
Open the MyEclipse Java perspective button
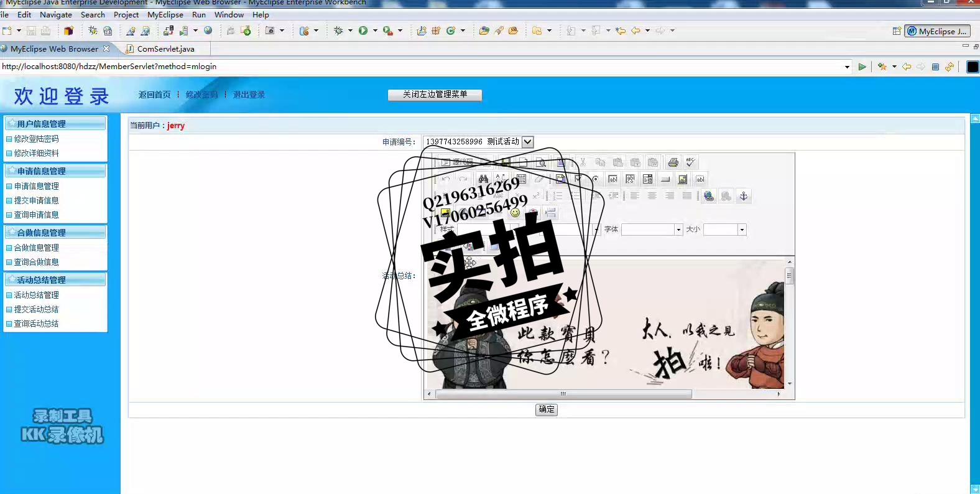(937, 31)
